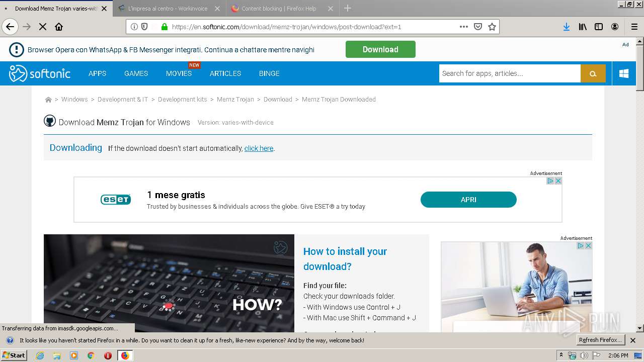Focus the Search for apps field
Viewport: 644px width, 362px height.
tap(510, 73)
